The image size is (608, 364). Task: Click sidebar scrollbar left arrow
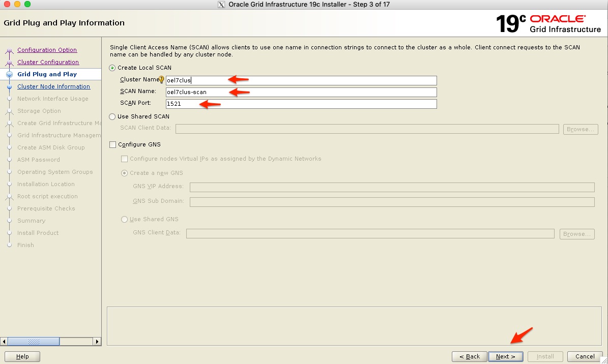point(4,342)
